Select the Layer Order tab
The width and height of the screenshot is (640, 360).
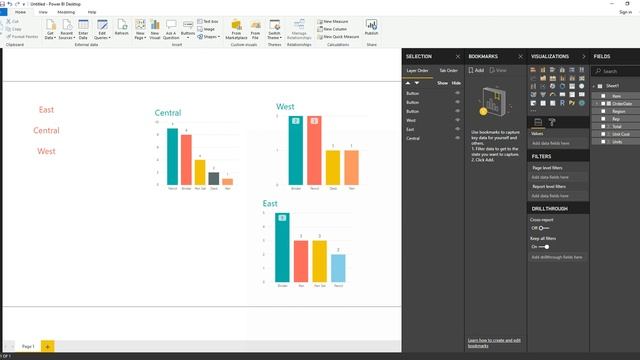coord(417,71)
